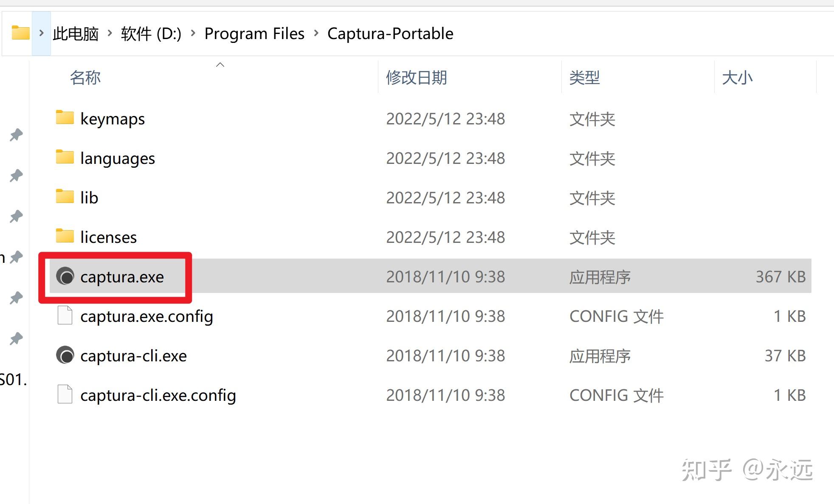Click the lib folder icon
The height and width of the screenshot is (504, 834).
tap(65, 197)
